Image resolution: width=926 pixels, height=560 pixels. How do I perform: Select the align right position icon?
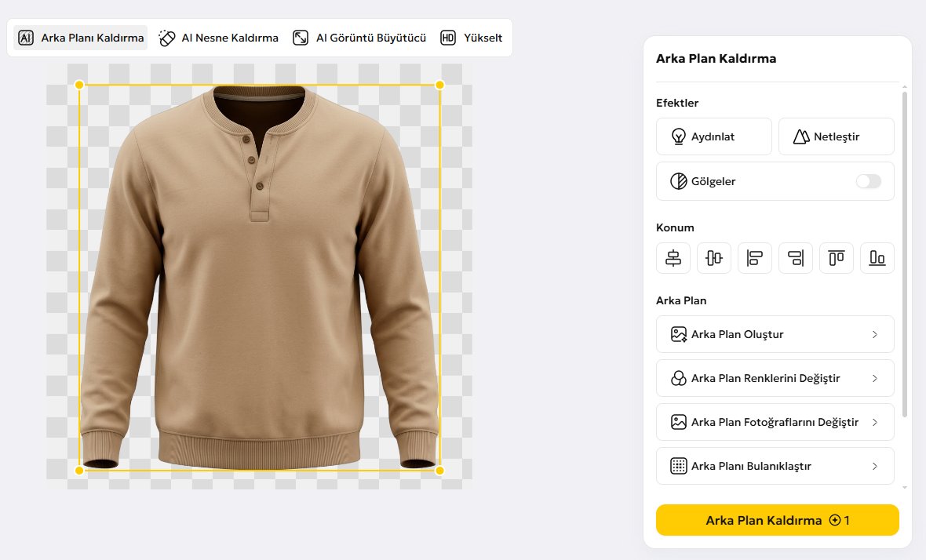coord(796,258)
